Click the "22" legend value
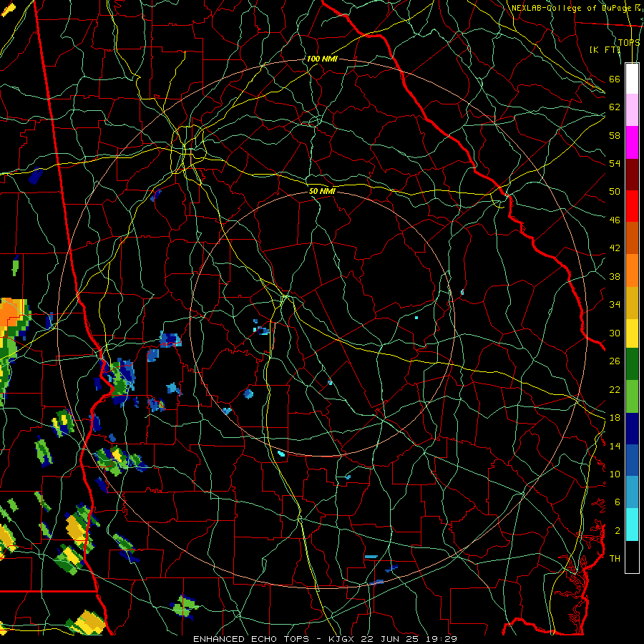 (615, 389)
